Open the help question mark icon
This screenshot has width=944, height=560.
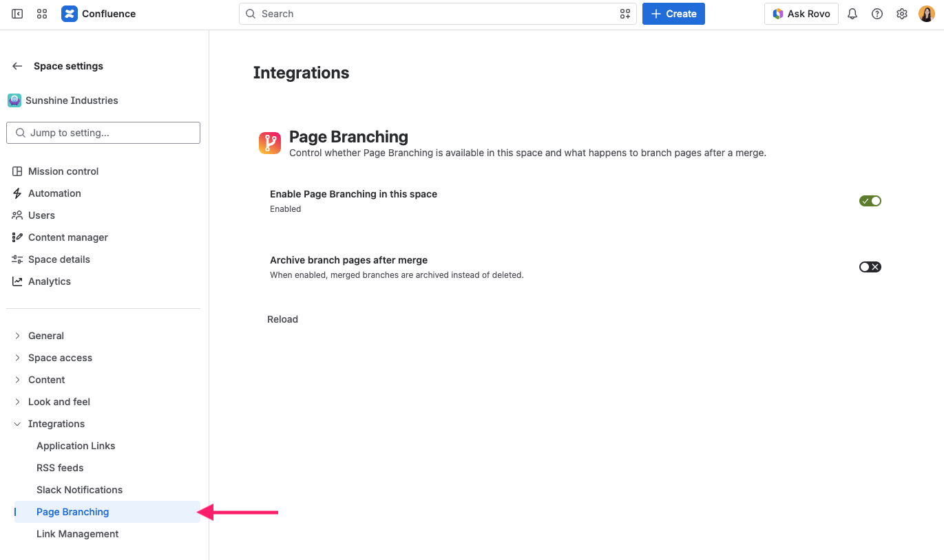click(x=877, y=14)
